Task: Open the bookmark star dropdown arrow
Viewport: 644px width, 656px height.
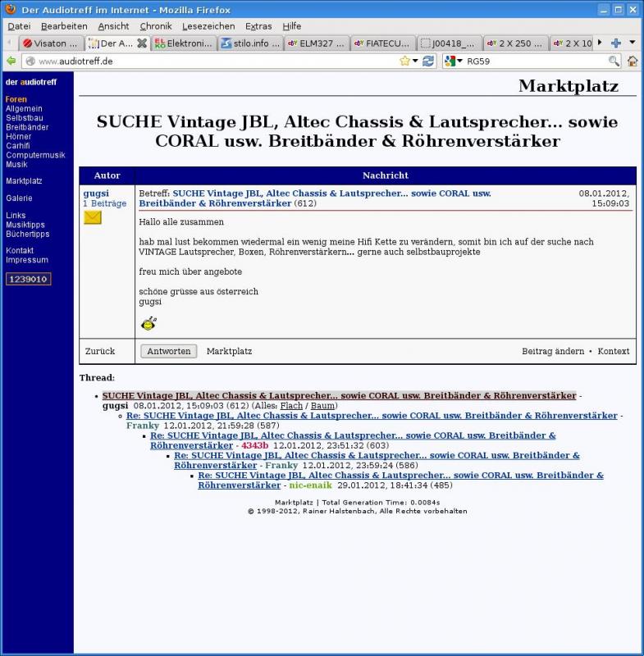Action: [x=415, y=61]
